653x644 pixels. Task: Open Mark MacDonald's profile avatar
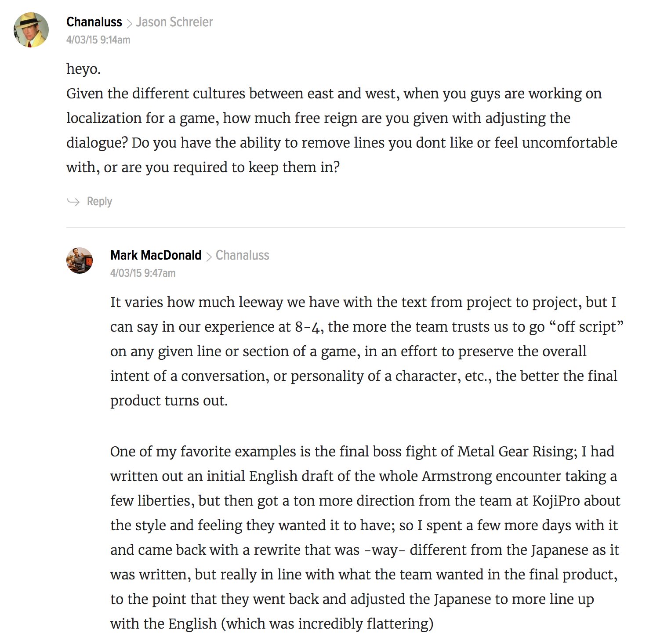(x=80, y=260)
